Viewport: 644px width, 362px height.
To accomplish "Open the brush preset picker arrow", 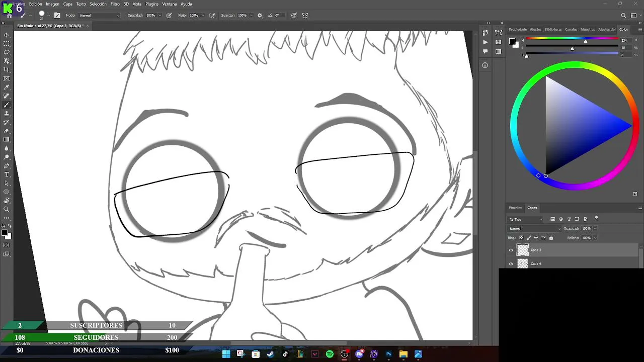I will [48, 16].
